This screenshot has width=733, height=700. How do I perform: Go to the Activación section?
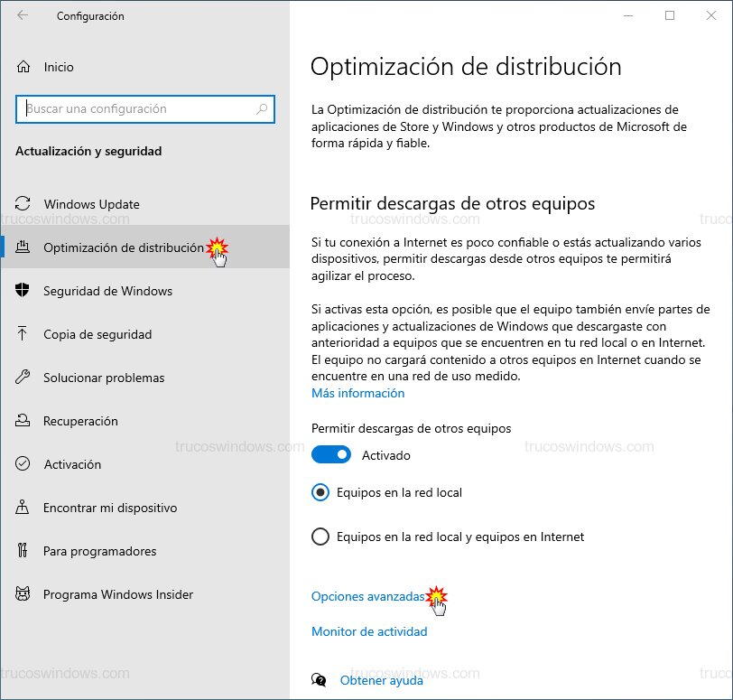[72, 464]
